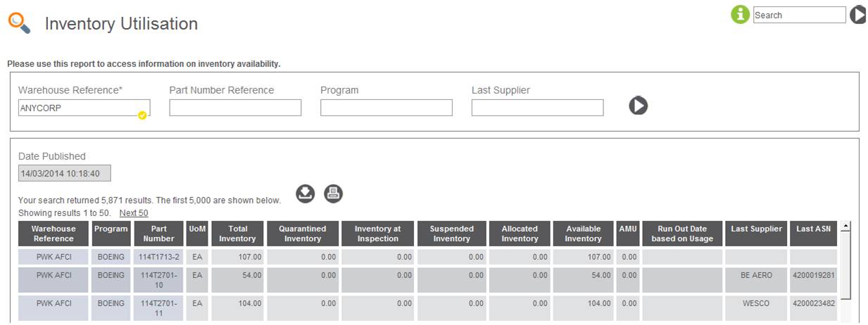Click the table scrollbar up arrow
This screenshot has height=325, width=868.
845,227
